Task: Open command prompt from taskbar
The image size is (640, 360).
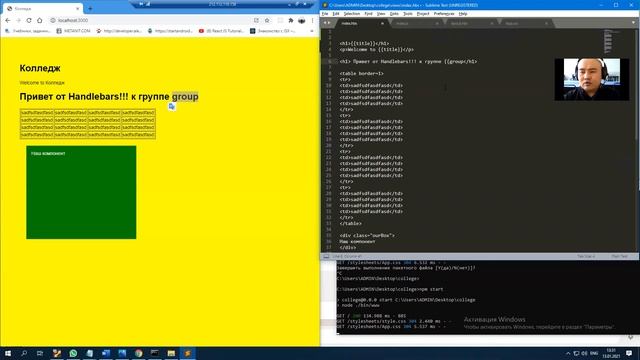Action: point(155,353)
